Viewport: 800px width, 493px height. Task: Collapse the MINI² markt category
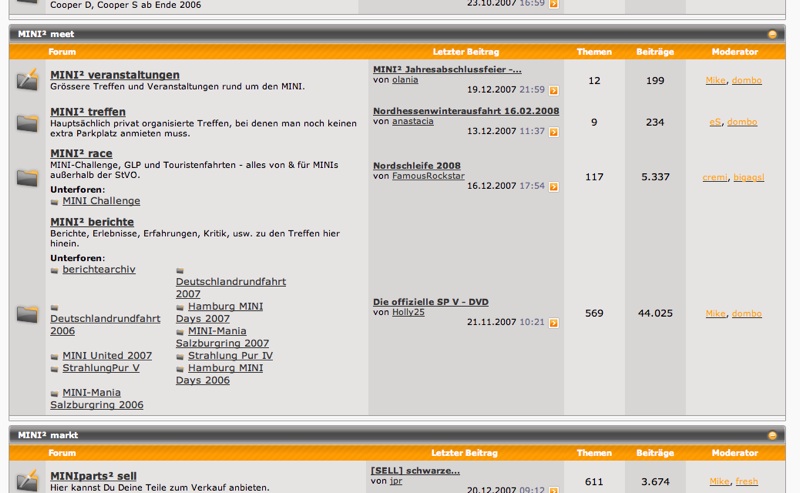pyautogui.click(x=772, y=436)
